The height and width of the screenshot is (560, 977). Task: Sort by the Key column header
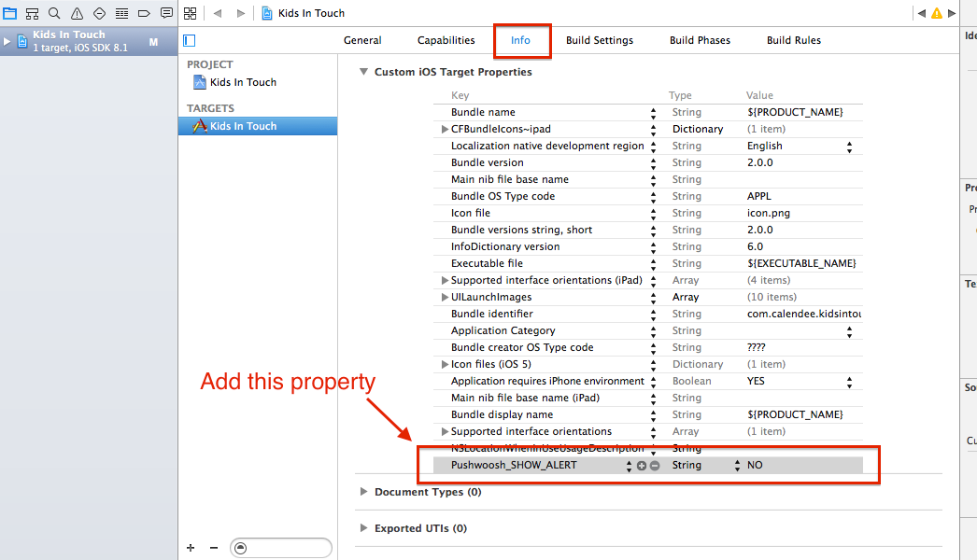pyautogui.click(x=460, y=95)
